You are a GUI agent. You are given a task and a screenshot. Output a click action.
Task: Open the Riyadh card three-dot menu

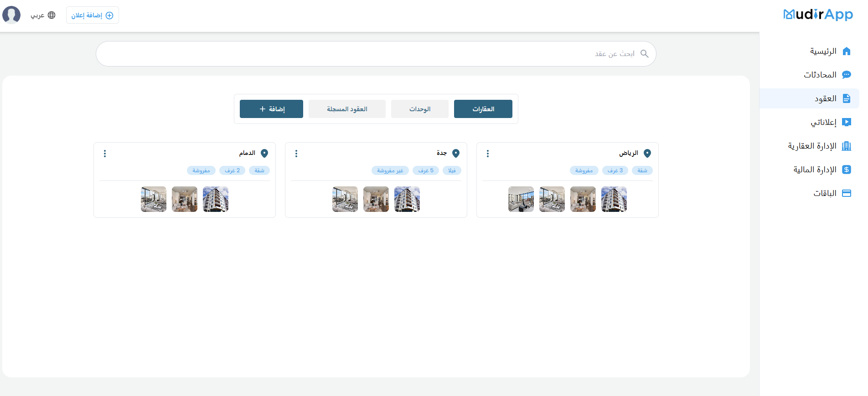coord(487,154)
